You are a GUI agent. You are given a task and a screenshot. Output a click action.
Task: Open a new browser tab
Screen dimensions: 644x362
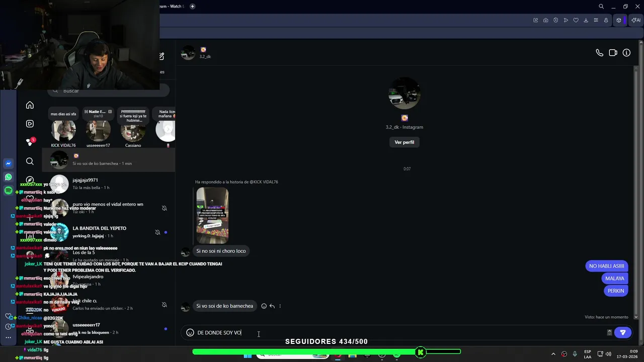click(x=192, y=7)
